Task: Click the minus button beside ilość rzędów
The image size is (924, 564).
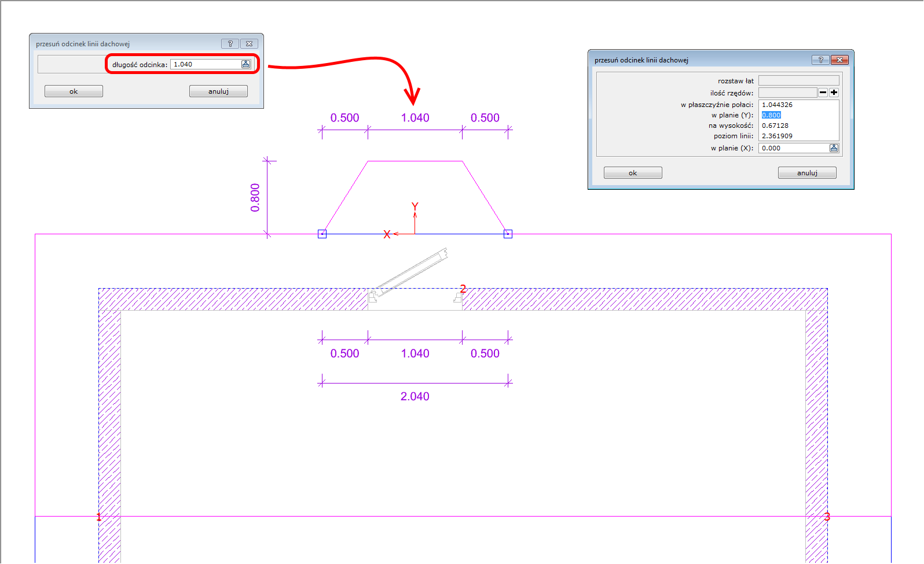Action: tap(823, 93)
